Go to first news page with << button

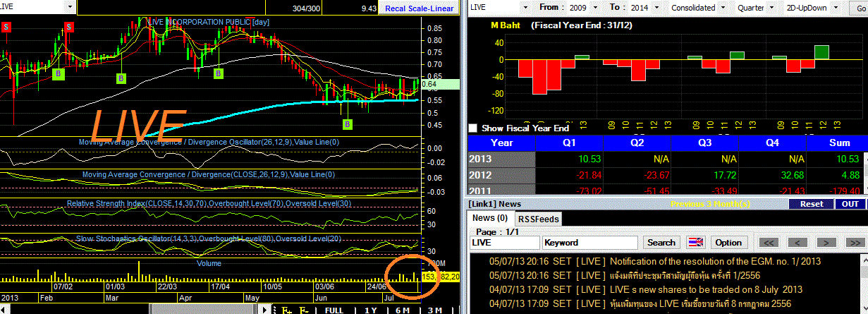(x=769, y=242)
